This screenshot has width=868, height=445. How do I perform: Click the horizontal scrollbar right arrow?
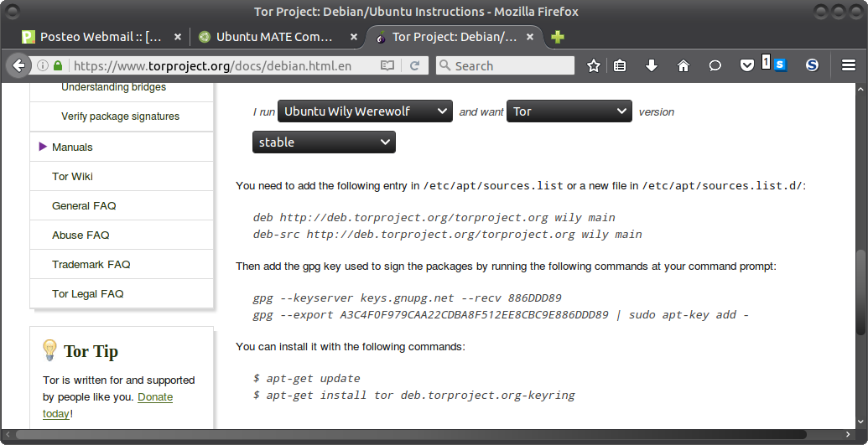pyautogui.click(x=848, y=434)
